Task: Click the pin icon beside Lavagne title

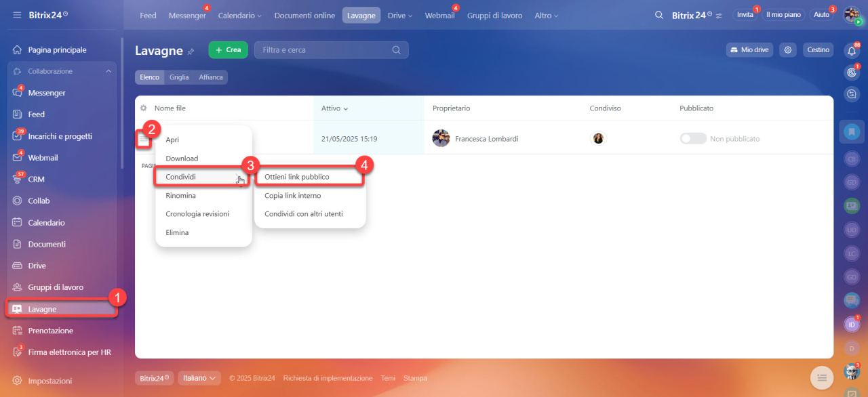Action: (x=191, y=51)
